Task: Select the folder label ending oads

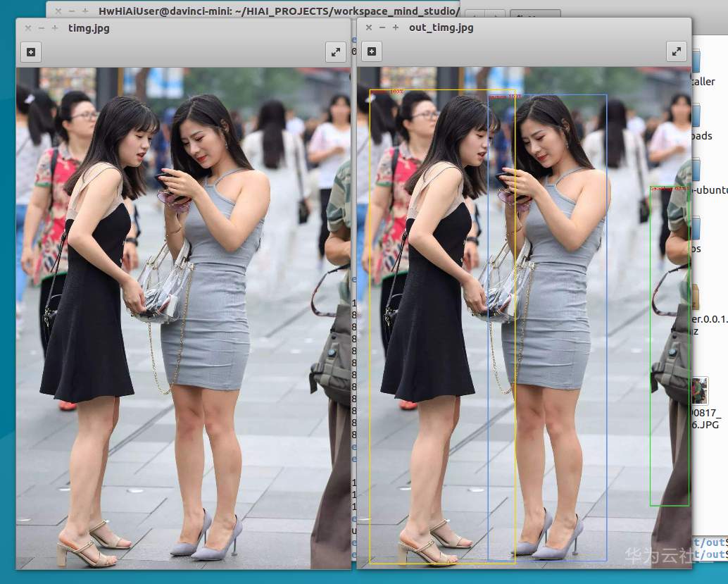Action: (x=702, y=136)
